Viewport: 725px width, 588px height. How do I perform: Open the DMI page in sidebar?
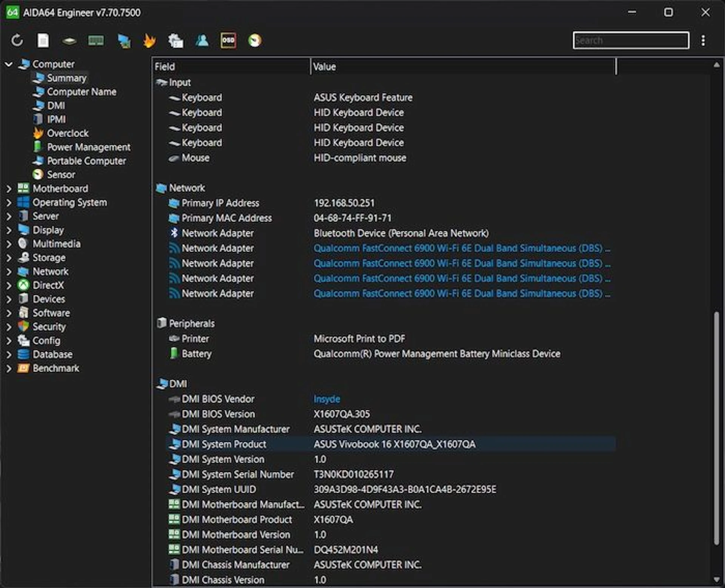tap(56, 106)
